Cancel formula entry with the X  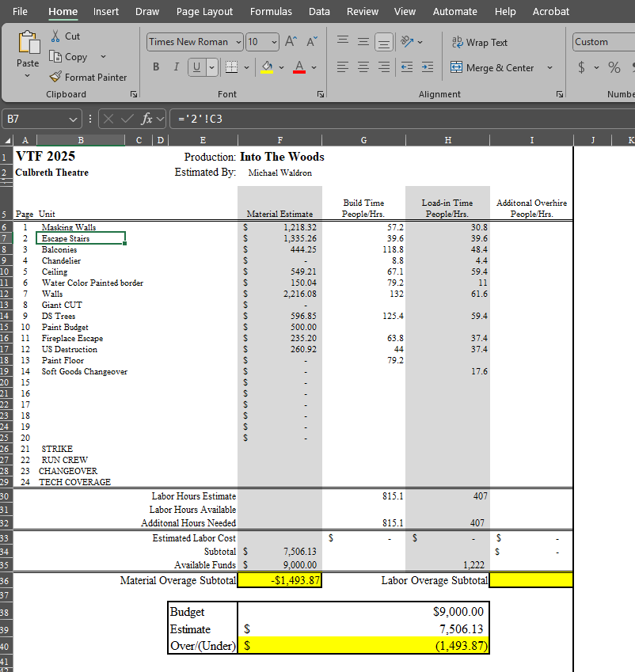(x=108, y=119)
